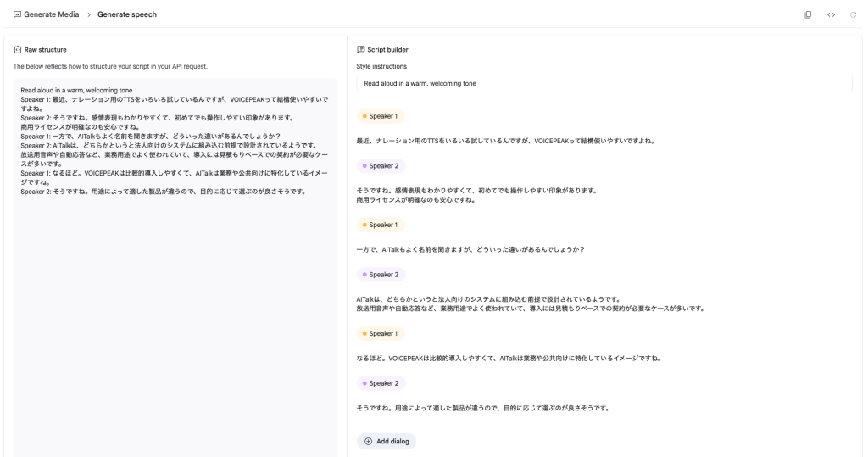
Task: Click the purple dot on first Speaker 2
Action: coord(364,165)
